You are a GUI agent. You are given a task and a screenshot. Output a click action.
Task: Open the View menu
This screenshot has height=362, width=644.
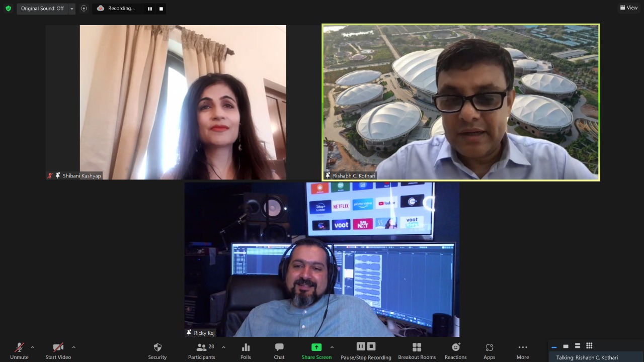pos(629,8)
